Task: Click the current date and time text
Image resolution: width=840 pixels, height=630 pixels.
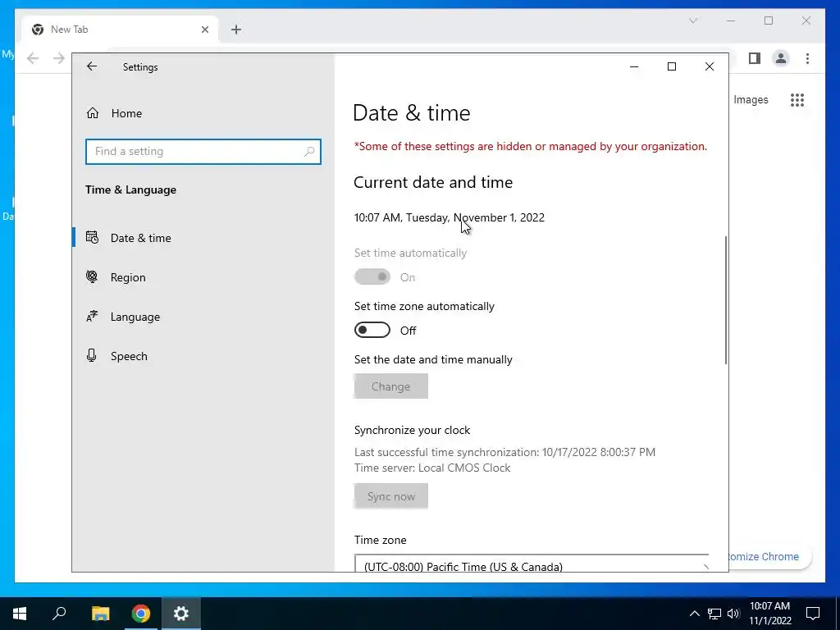Action: [x=450, y=217]
